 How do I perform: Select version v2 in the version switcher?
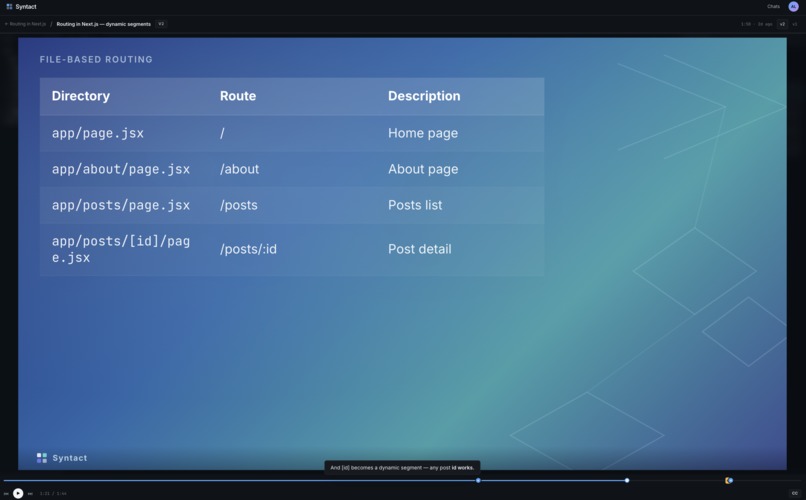pyautogui.click(x=782, y=24)
